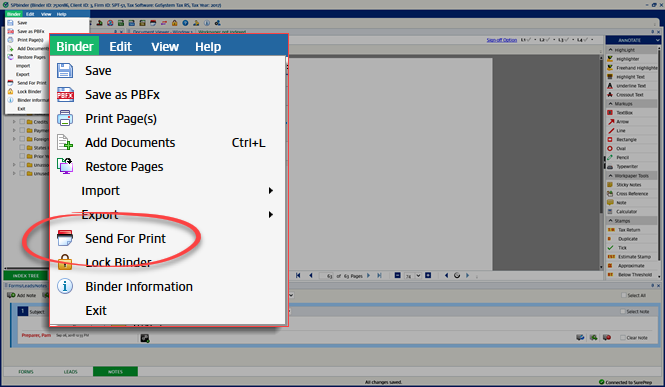Tick the Clear Note checkbox
Screen dimensions: 665x387
coord(623,338)
